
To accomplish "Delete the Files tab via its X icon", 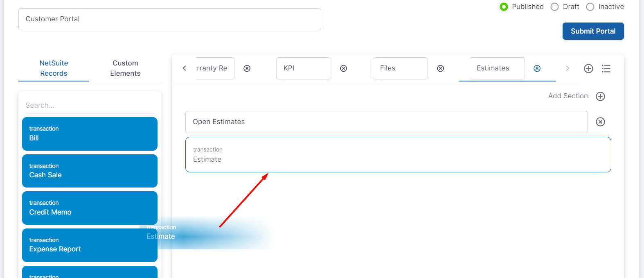I will [440, 68].
